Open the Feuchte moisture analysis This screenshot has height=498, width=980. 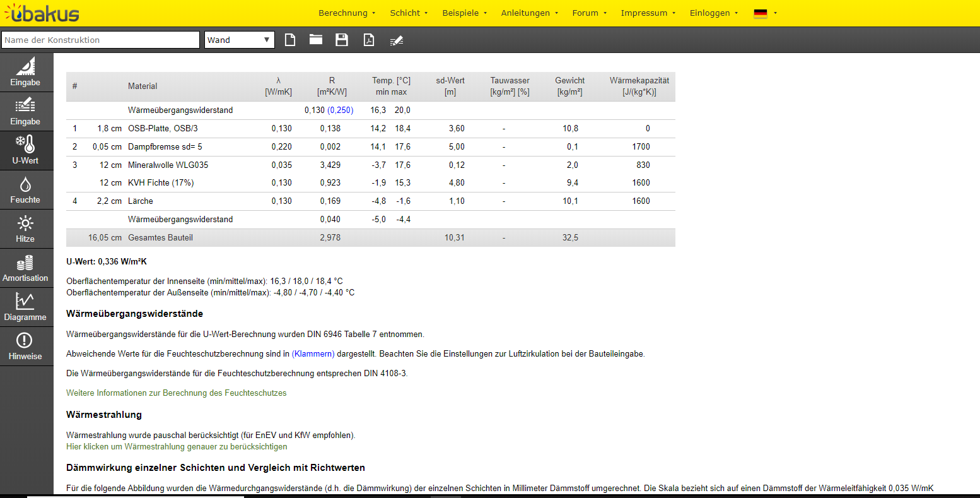[x=25, y=189]
